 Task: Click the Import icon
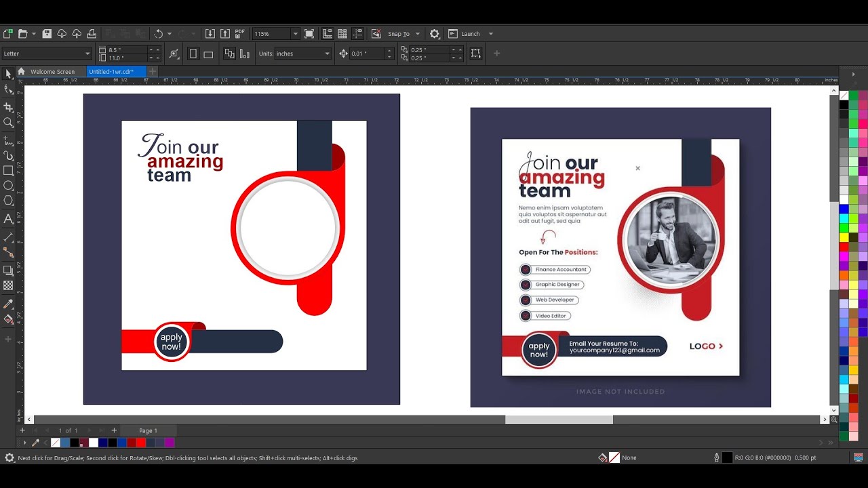[x=210, y=33]
